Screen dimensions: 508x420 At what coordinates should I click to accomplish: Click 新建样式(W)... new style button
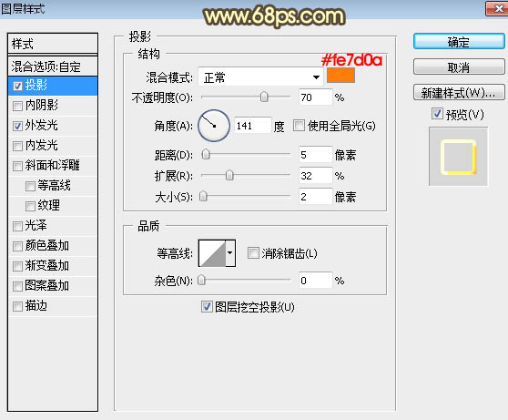click(459, 93)
